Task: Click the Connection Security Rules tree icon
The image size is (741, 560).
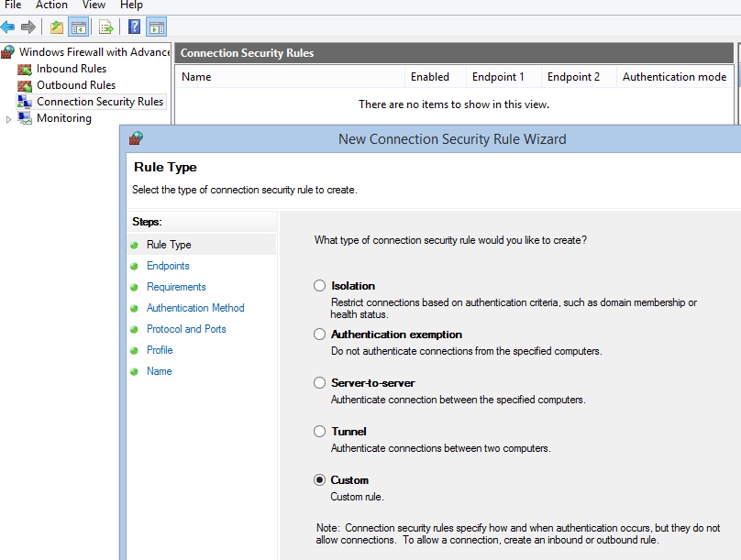Action: (25, 102)
